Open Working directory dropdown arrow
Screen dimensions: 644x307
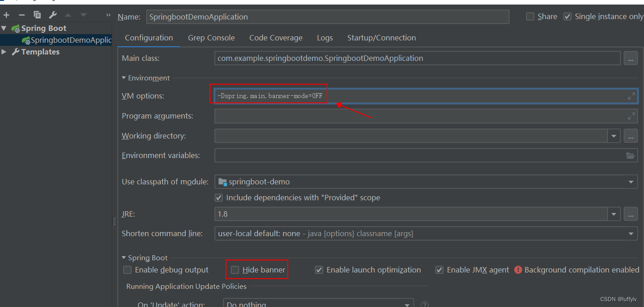pos(614,136)
